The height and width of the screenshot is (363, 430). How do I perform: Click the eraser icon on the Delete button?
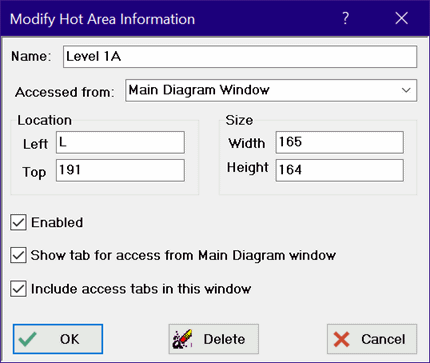point(183,339)
